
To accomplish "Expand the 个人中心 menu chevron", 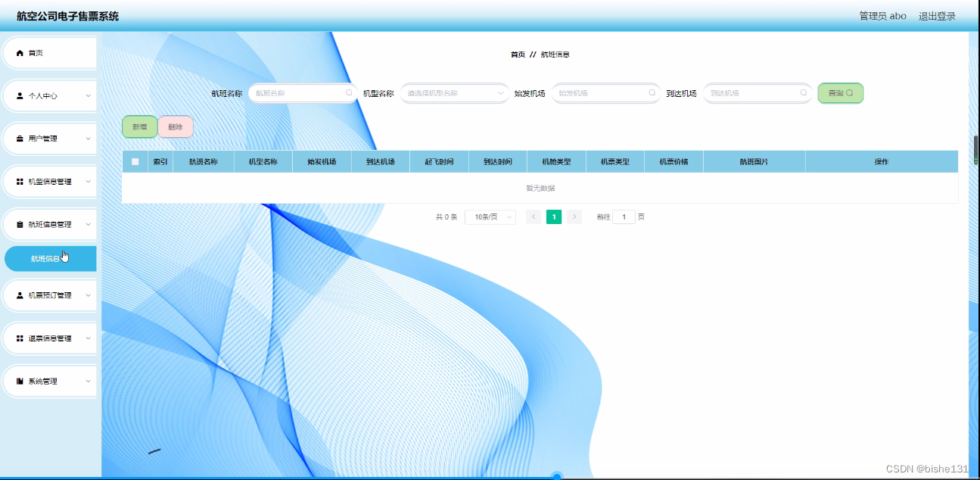I will pos(88,95).
